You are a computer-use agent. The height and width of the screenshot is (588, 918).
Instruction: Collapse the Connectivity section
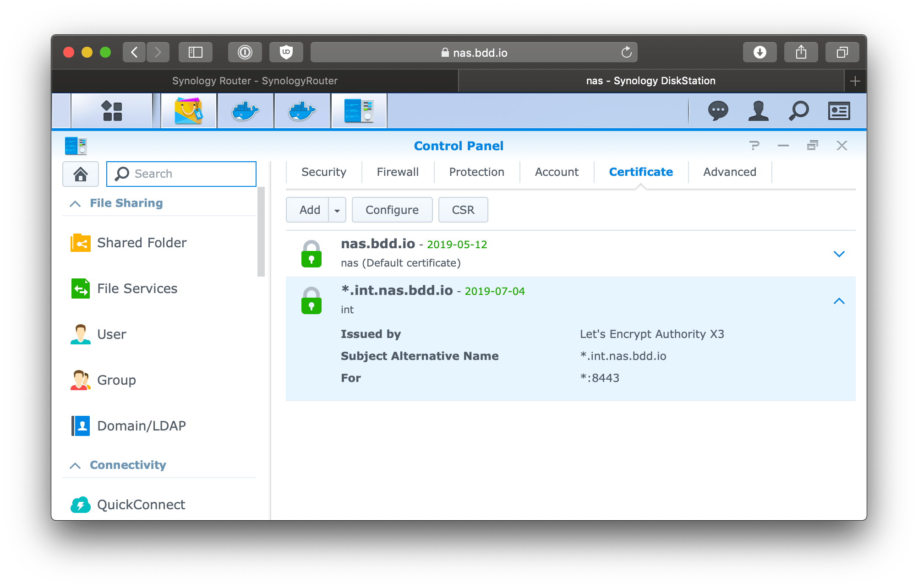point(76,466)
